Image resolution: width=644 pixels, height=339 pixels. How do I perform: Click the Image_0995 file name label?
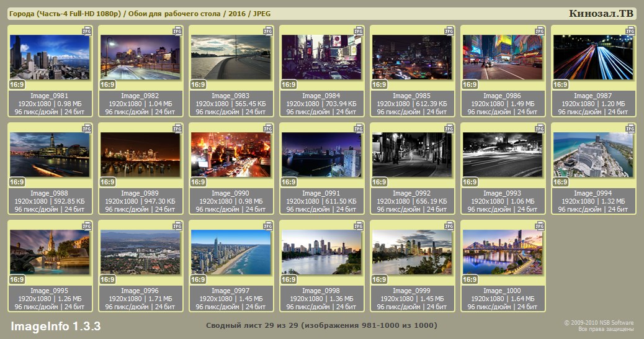coord(49,291)
